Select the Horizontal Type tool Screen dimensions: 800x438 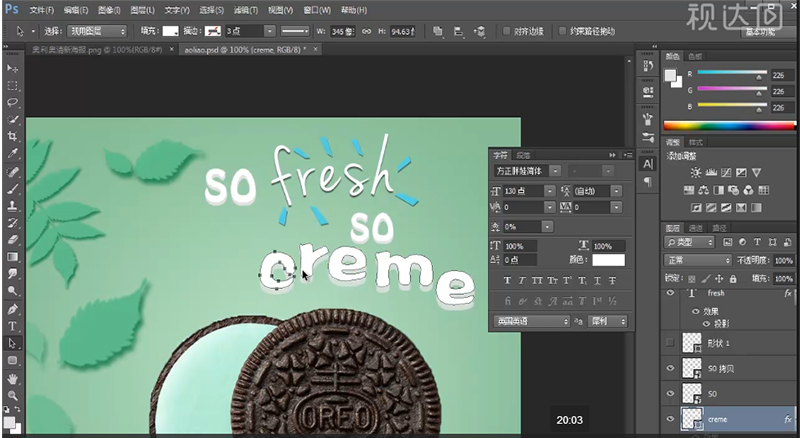tap(12, 326)
